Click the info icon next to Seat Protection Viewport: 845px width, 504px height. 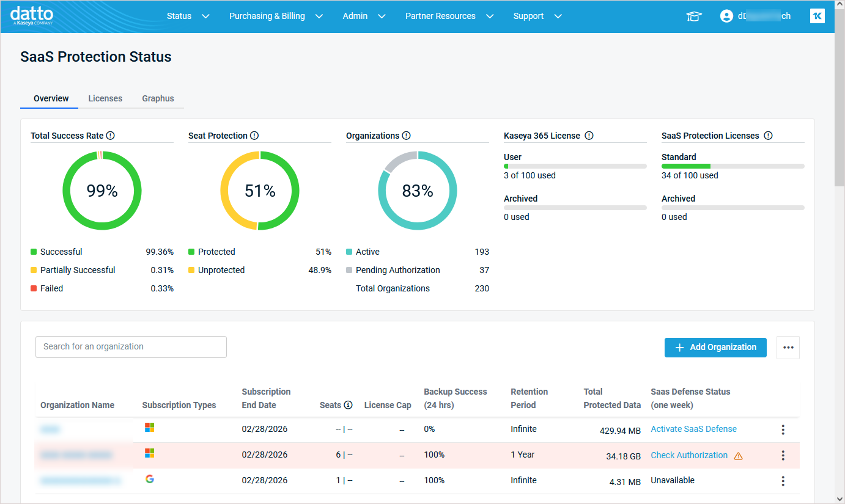click(x=254, y=136)
